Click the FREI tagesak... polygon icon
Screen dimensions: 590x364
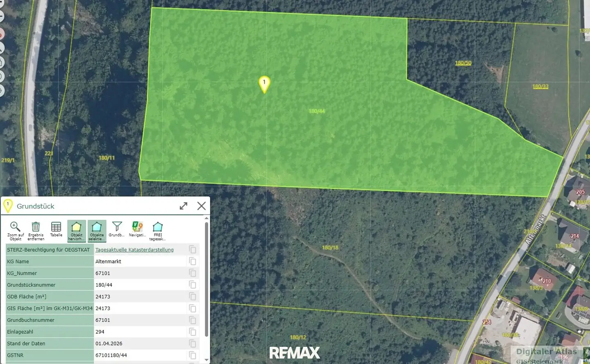(158, 231)
